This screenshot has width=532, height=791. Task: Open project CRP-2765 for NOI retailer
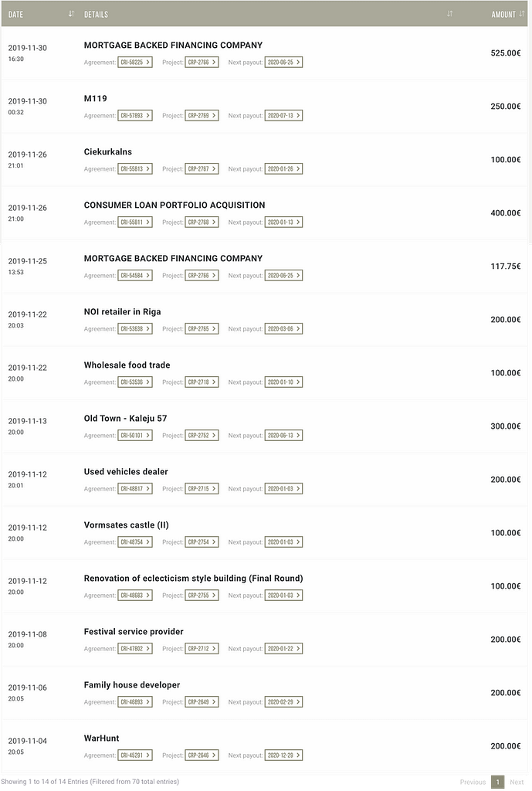pos(202,329)
